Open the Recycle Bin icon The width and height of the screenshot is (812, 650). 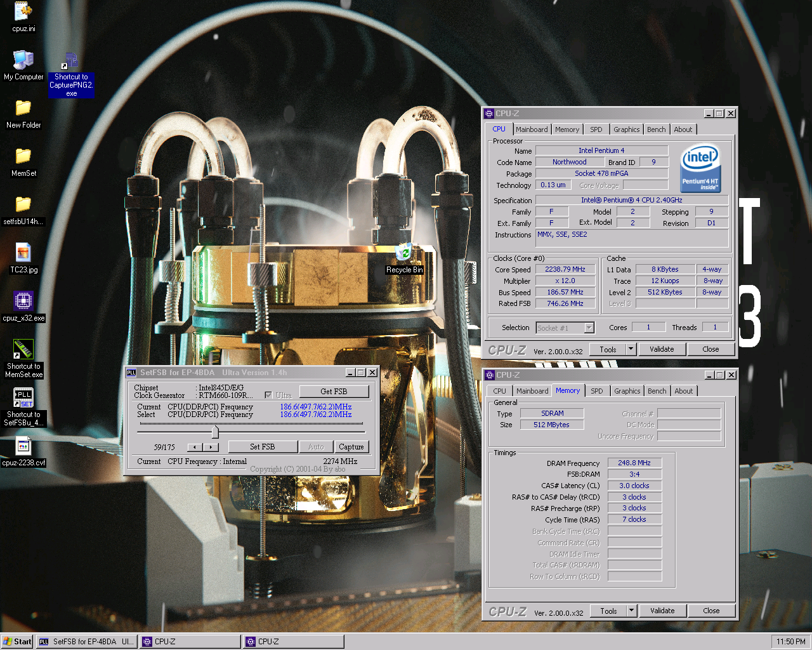tap(404, 253)
